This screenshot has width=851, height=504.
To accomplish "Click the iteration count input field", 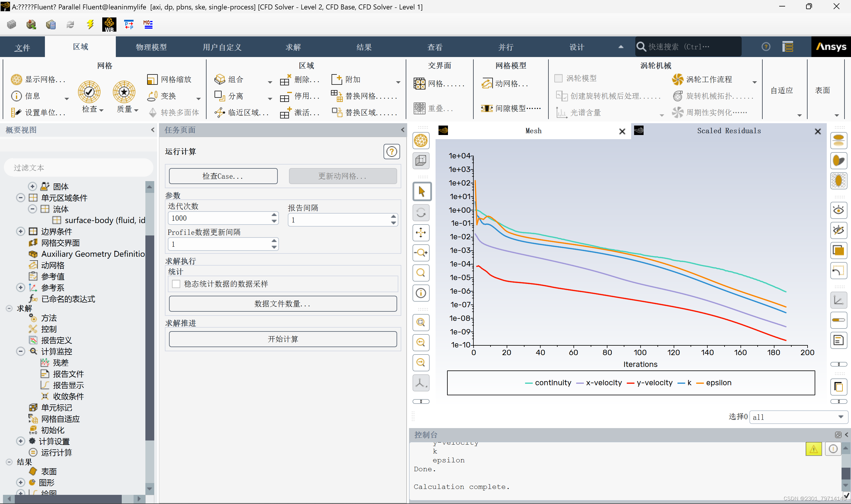I will click(219, 218).
